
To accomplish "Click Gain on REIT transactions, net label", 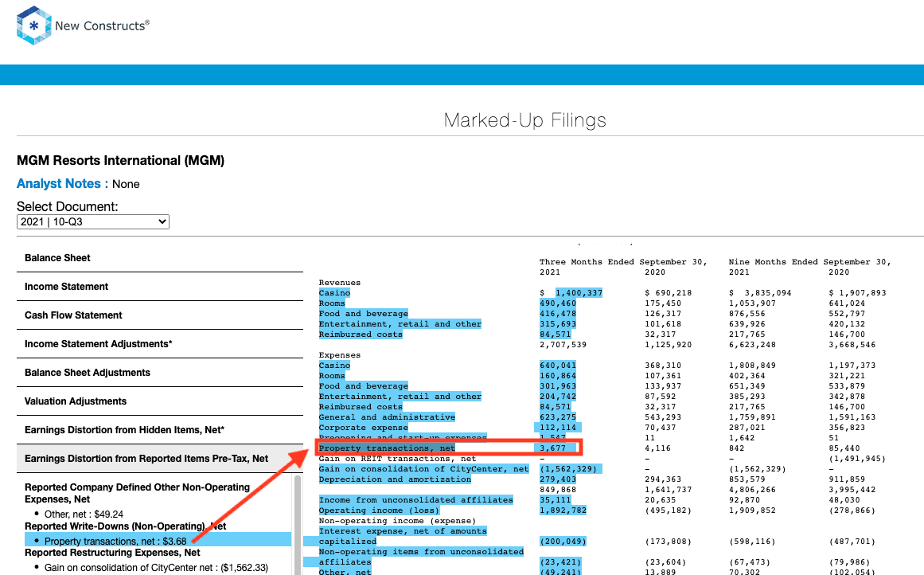I will coord(398,458).
